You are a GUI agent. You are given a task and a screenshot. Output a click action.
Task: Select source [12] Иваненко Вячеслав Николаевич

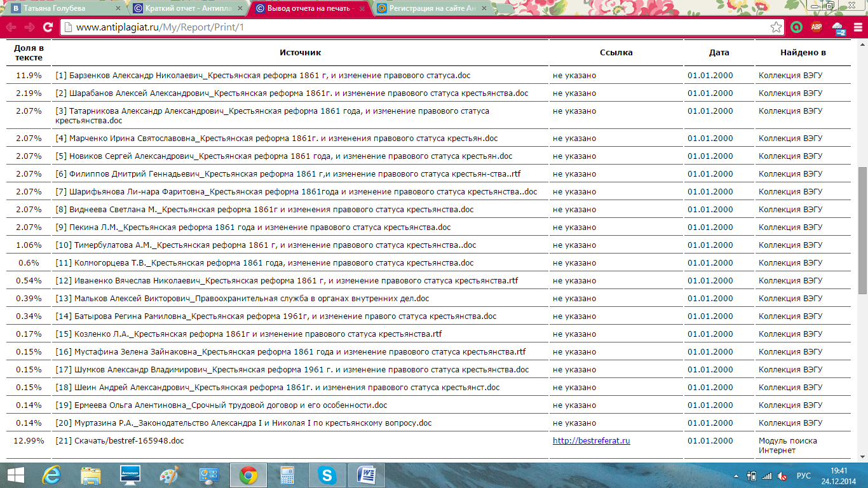point(287,280)
